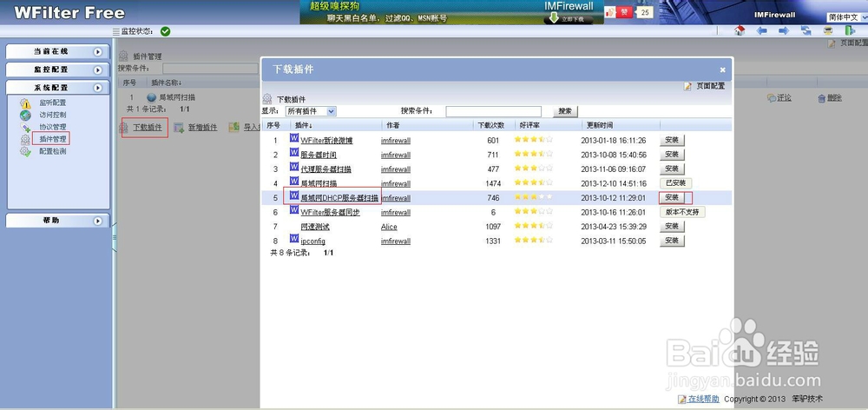The width and height of the screenshot is (868, 410).
Task: Click the 监听配置 warning gear icon
Action: click(x=25, y=103)
